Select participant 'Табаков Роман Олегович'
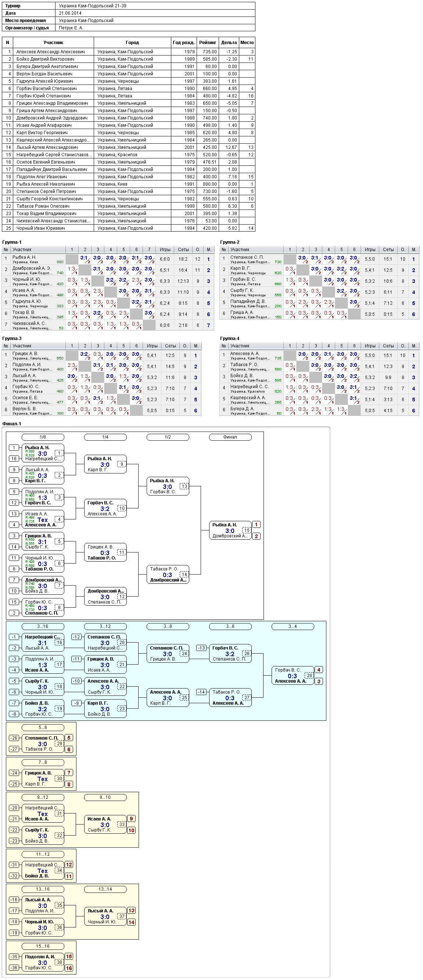Viewport: 423px width, 980px height. point(43,206)
